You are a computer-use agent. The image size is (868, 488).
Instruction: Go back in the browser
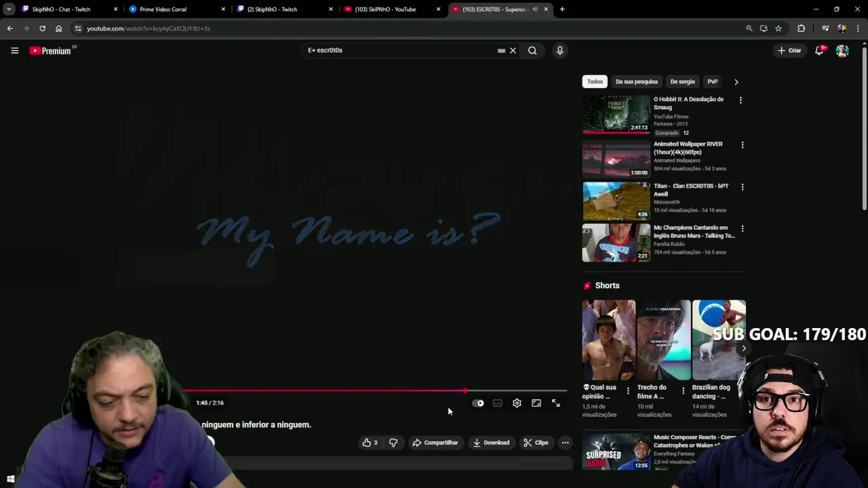[9, 28]
